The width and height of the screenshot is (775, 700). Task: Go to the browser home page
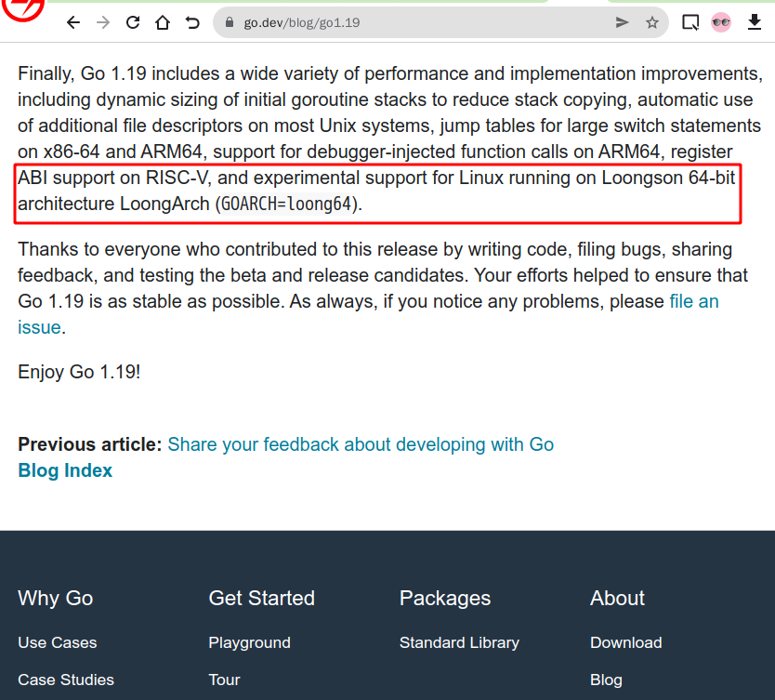point(163,22)
